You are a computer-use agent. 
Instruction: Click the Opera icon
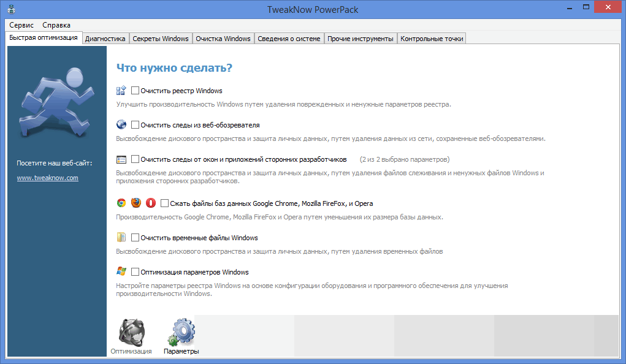[150, 203]
